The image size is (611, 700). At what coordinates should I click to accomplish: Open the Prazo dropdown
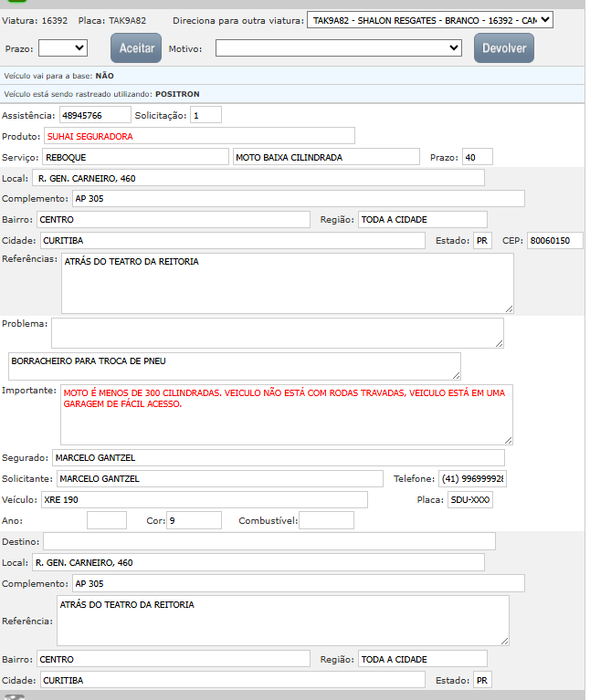[x=63, y=47]
